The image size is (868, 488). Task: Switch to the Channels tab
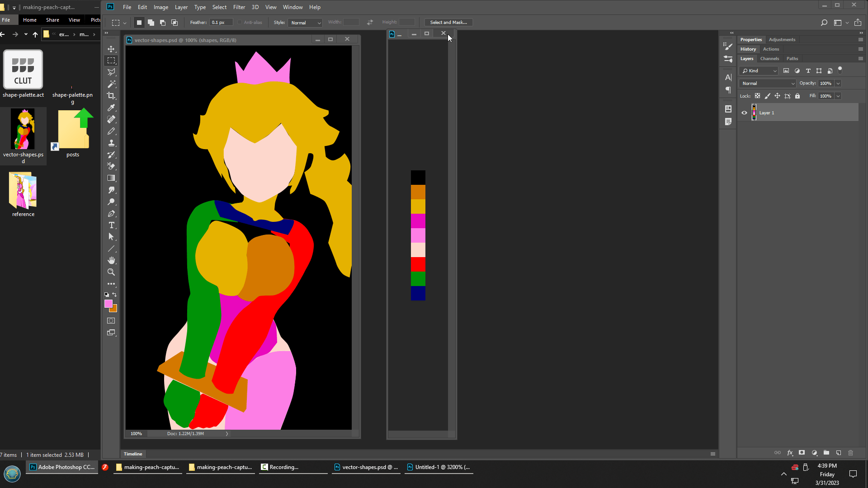[x=769, y=59]
